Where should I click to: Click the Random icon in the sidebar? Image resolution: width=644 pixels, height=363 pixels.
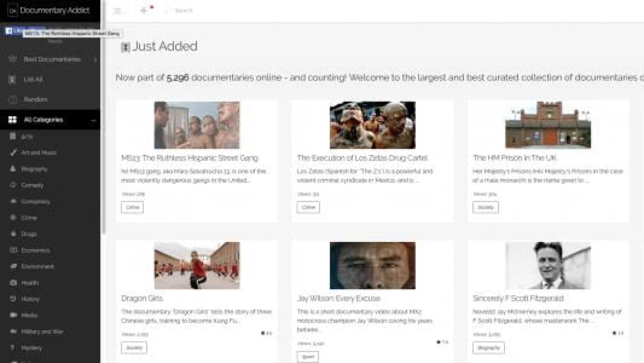[x=13, y=99]
